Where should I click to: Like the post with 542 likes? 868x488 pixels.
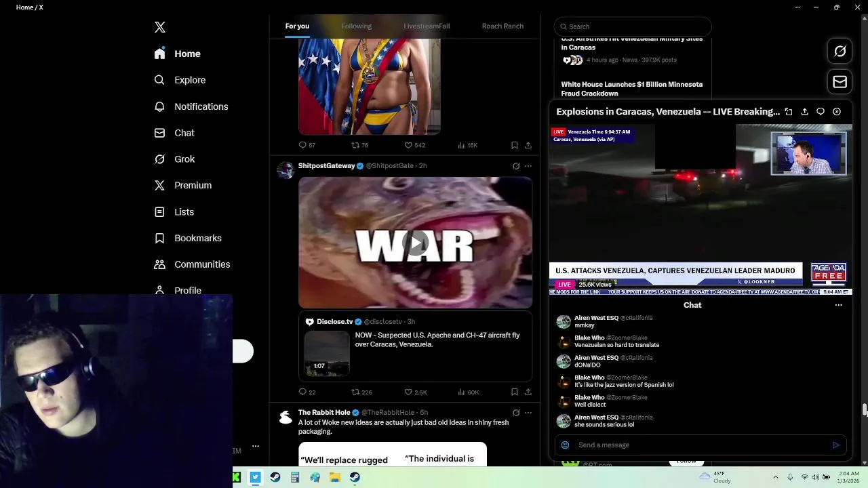click(414, 145)
